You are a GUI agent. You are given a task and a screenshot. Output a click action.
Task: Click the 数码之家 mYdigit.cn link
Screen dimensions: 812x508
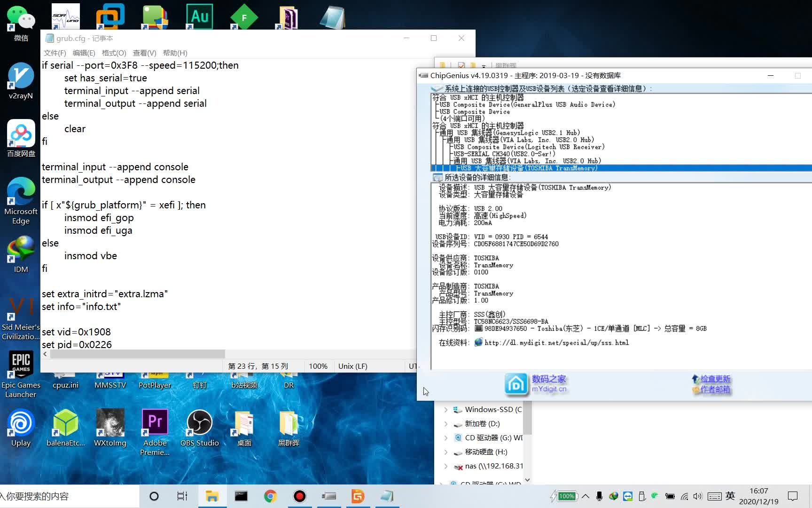[x=549, y=384]
